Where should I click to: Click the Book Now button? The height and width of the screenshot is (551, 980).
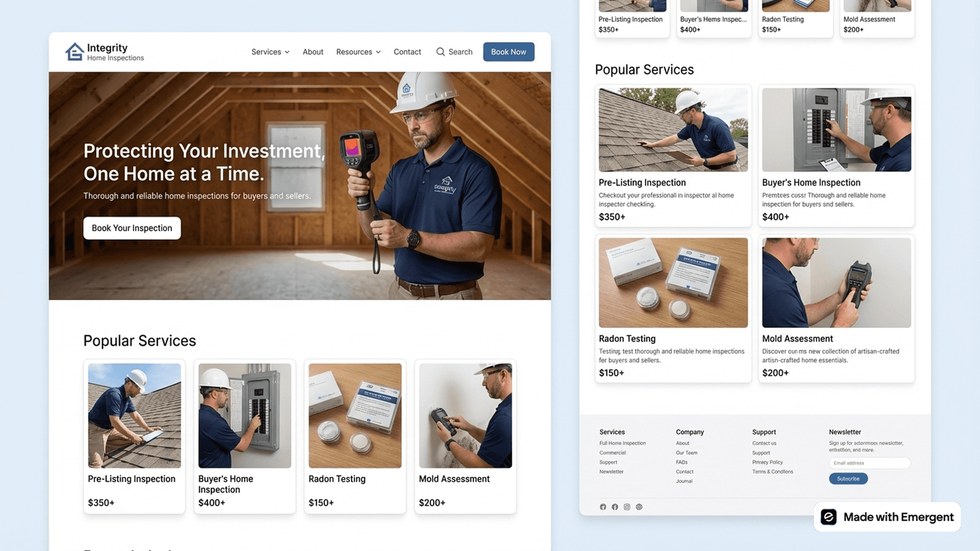(x=508, y=52)
